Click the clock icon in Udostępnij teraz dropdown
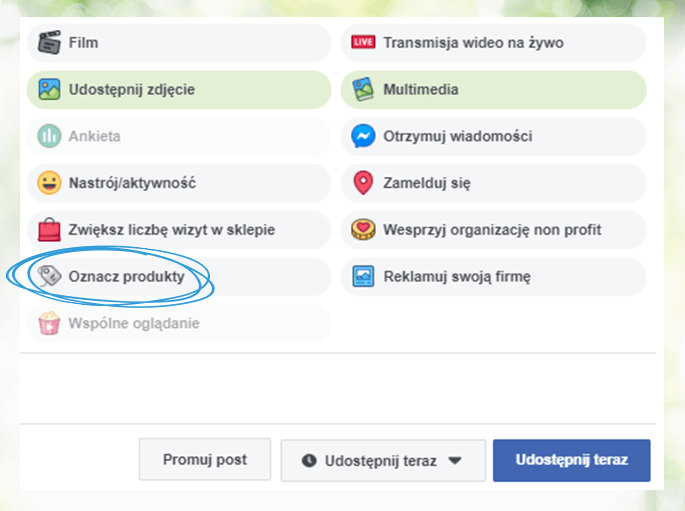 (309, 460)
